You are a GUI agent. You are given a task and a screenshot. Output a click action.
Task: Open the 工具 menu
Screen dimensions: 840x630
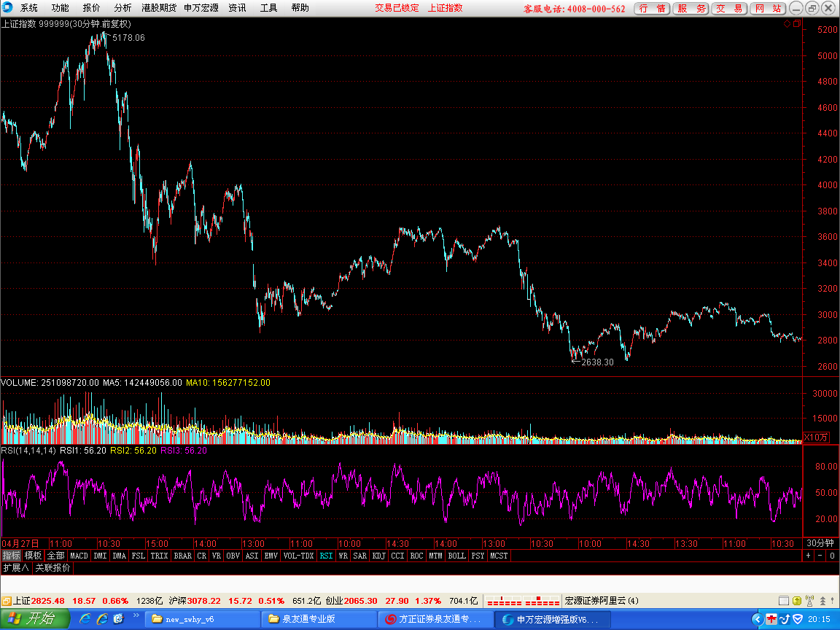[268, 8]
